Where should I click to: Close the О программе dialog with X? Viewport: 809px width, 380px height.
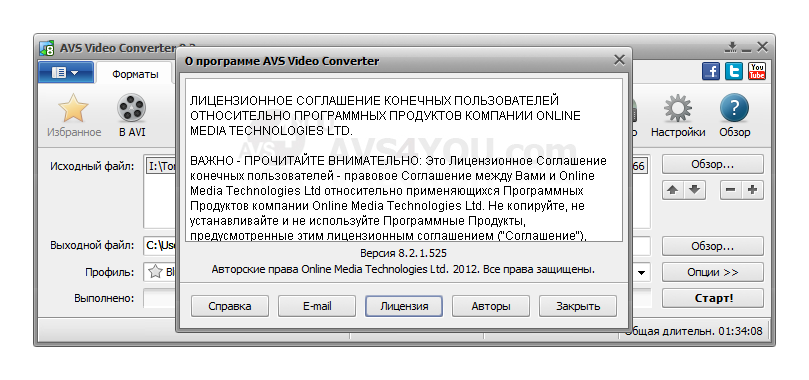[619, 60]
